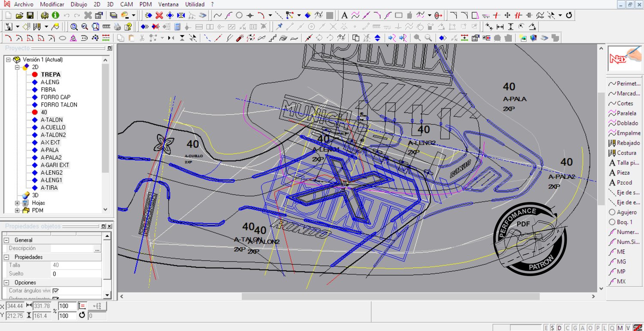Select the vertical dimension tool
The width and height of the screenshot is (644, 331).
point(511,27)
